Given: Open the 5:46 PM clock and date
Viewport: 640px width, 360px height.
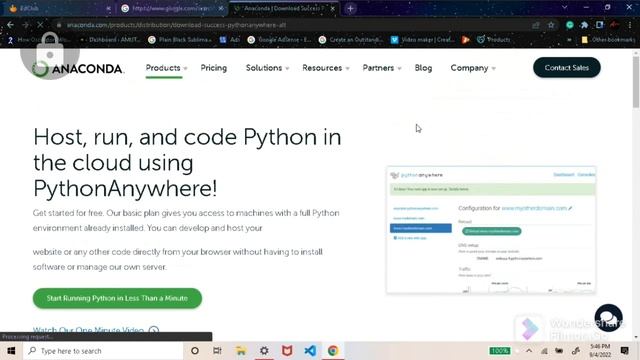Looking at the screenshot, I should pos(600,351).
